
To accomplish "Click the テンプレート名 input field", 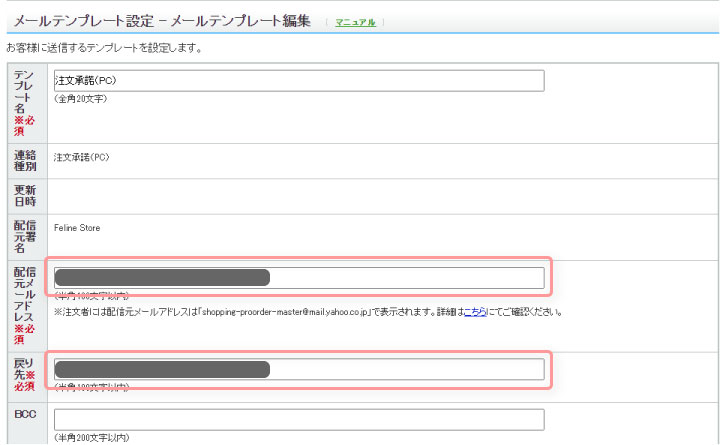I will click(x=299, y=81).
